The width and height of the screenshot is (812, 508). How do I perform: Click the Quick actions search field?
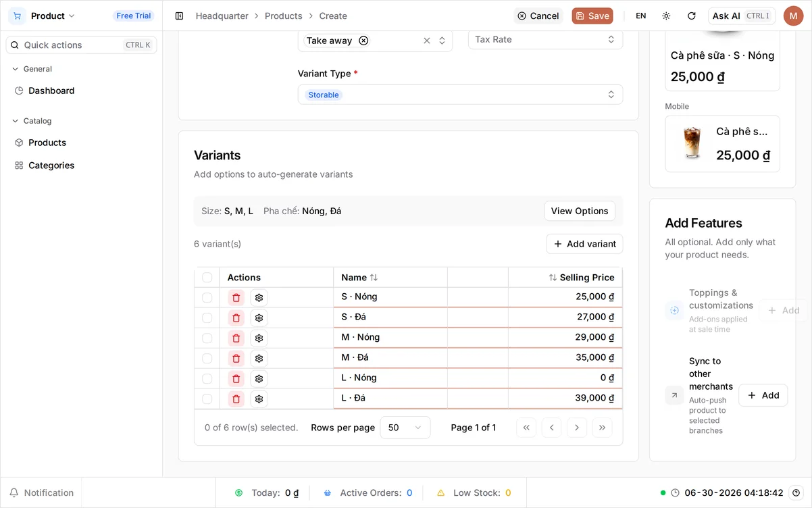pos(81,45)
